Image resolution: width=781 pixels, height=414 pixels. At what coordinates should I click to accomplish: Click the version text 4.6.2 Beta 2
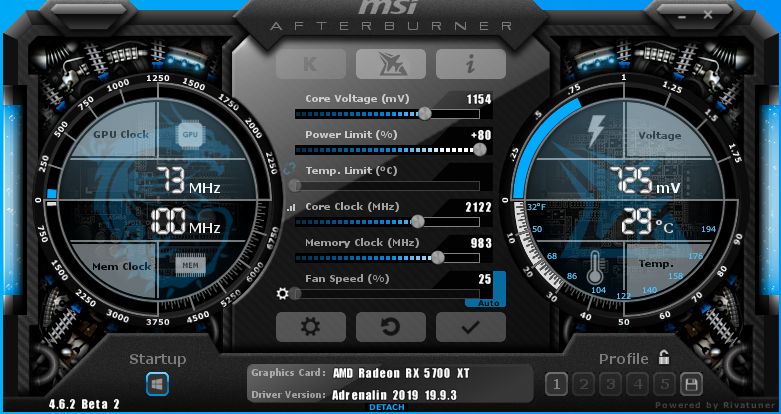(84, 404)
